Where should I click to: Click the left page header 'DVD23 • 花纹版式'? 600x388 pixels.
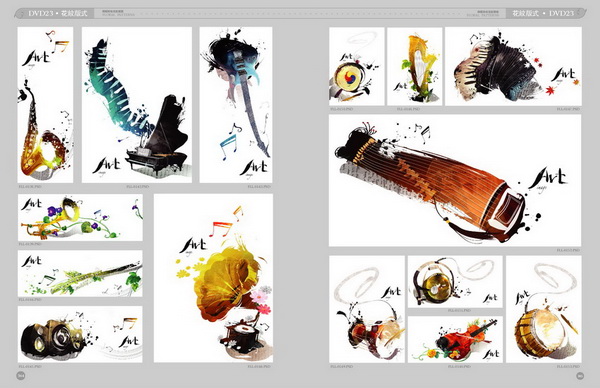coord(58,13)
